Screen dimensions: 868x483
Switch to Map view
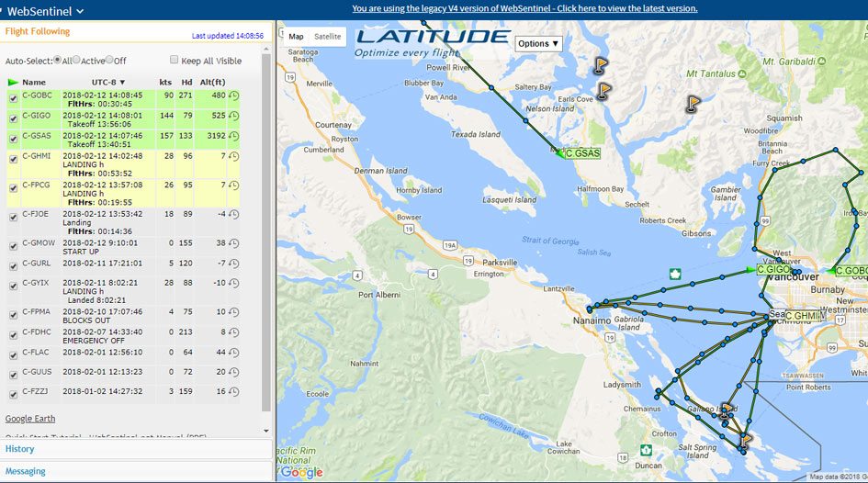tap(296, 37)
